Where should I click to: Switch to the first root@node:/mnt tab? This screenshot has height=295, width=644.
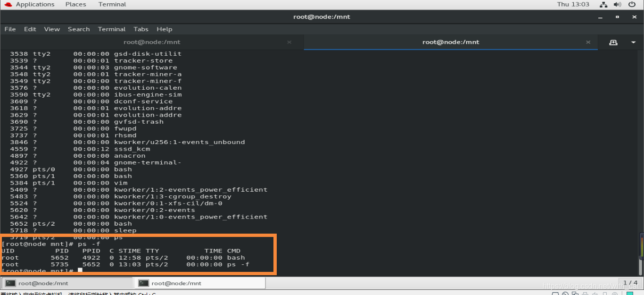pyautogui.click(x=152, y=42)
